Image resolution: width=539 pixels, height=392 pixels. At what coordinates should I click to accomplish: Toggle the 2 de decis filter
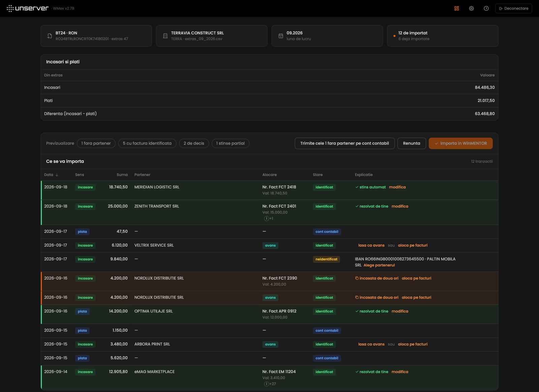[x=194, y=143]
